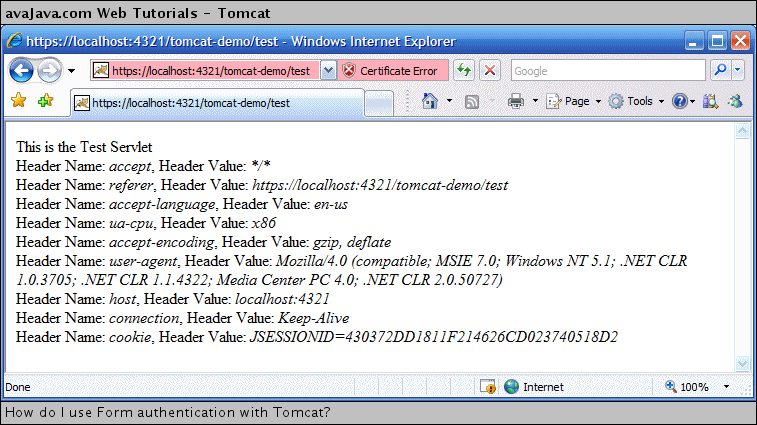Click the browser Back arrow button
This screenshot has width=757, height=425.
coord(21,71)
